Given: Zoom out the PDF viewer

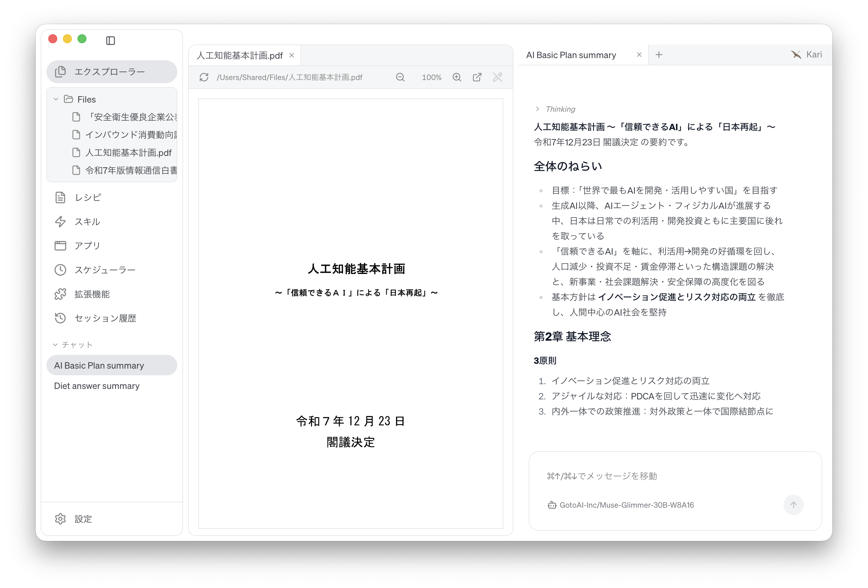Looking at the screenshot, I should click(x=400, y=77).
